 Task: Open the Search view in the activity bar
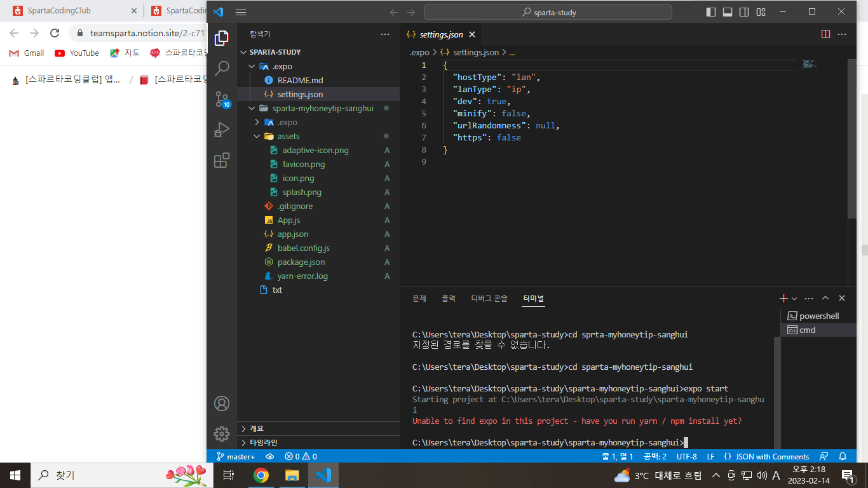[x=222, y=69]
